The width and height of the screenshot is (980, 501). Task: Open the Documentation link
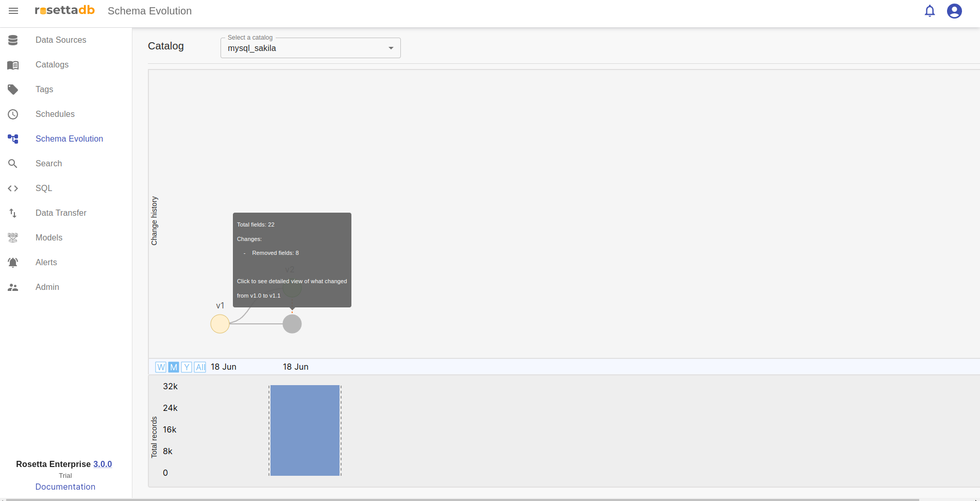pos(65,487)
